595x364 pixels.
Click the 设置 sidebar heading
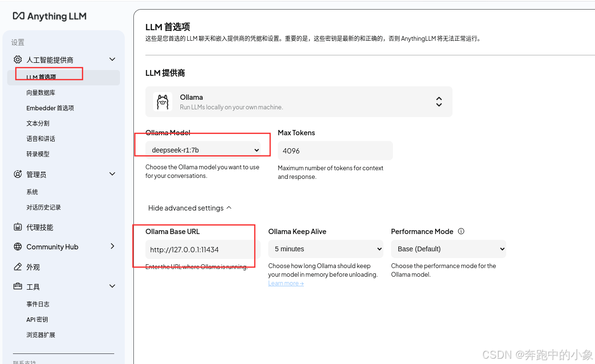coord(18,42)
